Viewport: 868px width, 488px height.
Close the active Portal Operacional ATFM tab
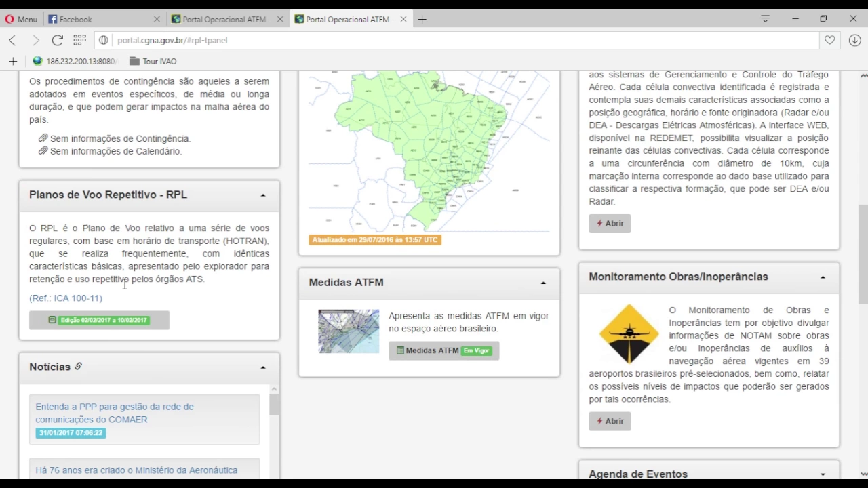tap(403, 19)
